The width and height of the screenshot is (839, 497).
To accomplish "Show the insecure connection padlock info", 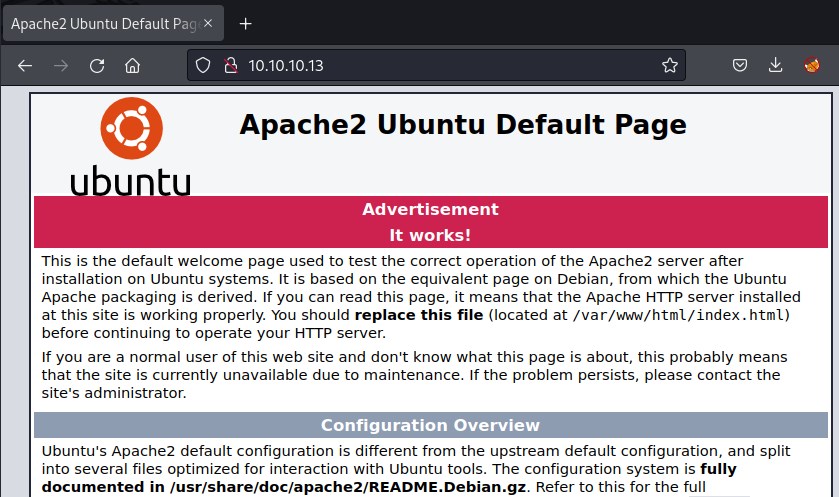I will [x=230, y=66].
